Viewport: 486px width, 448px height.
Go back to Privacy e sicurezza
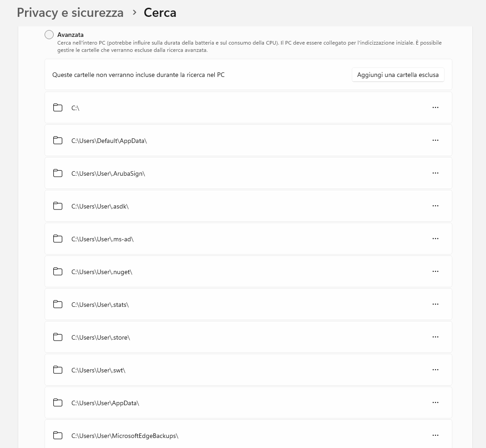point(70,13)
